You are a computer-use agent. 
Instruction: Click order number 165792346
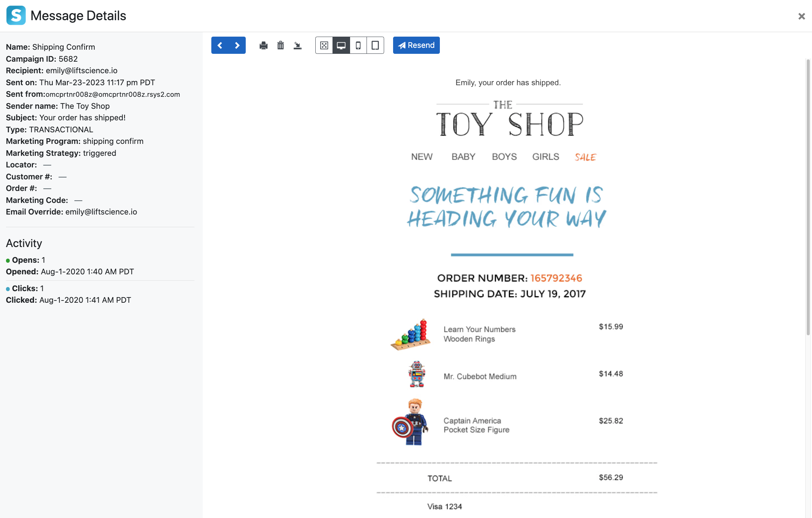pos(556,278)
